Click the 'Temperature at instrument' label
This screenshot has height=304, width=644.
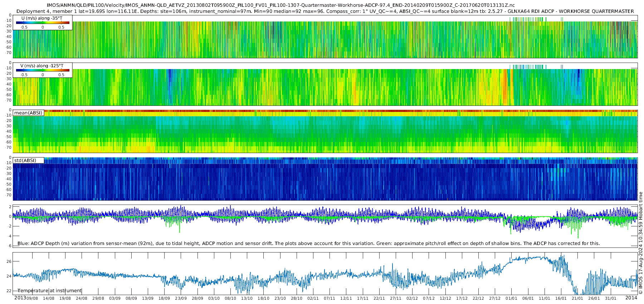click(50, 290)
